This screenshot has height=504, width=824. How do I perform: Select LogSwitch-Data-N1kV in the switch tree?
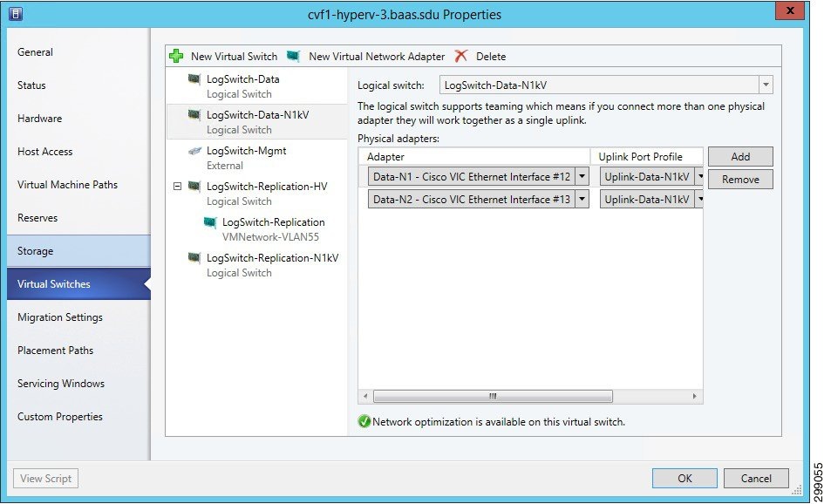[x=256, y=122]
